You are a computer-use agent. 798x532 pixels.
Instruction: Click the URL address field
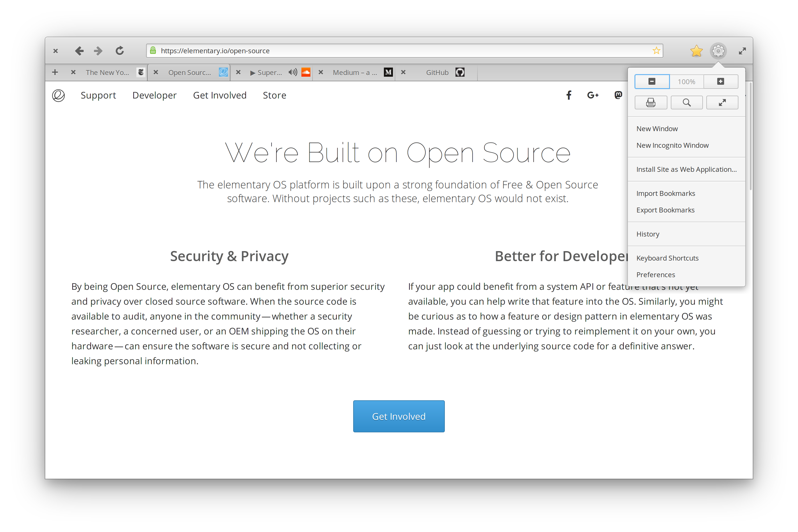click(x=405, y=51)
